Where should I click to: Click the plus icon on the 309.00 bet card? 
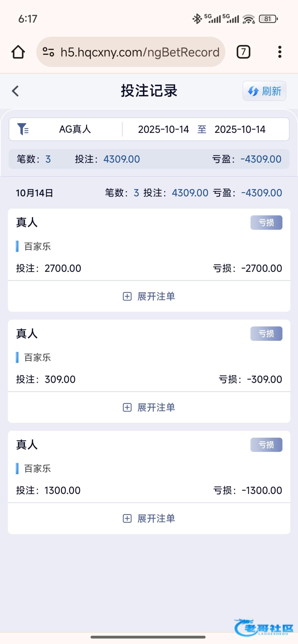tap(127, 408)
